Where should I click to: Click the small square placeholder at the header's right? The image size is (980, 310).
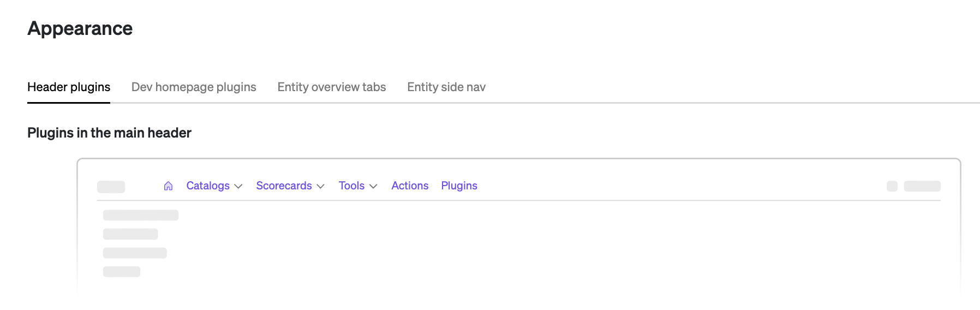tap(892, 186)
